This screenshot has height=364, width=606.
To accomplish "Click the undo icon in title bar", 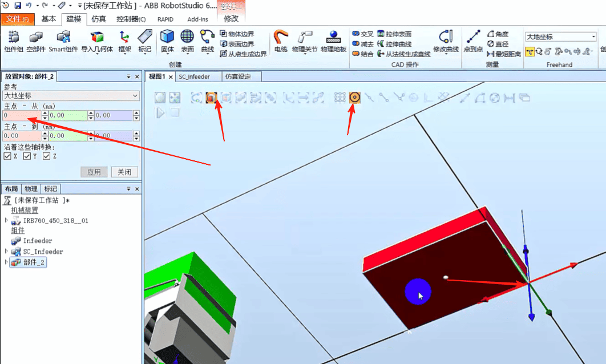I will pos(29,5).
